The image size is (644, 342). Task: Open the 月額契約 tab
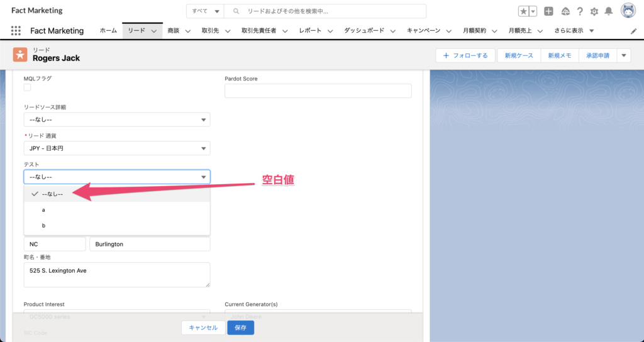[474, 31]
